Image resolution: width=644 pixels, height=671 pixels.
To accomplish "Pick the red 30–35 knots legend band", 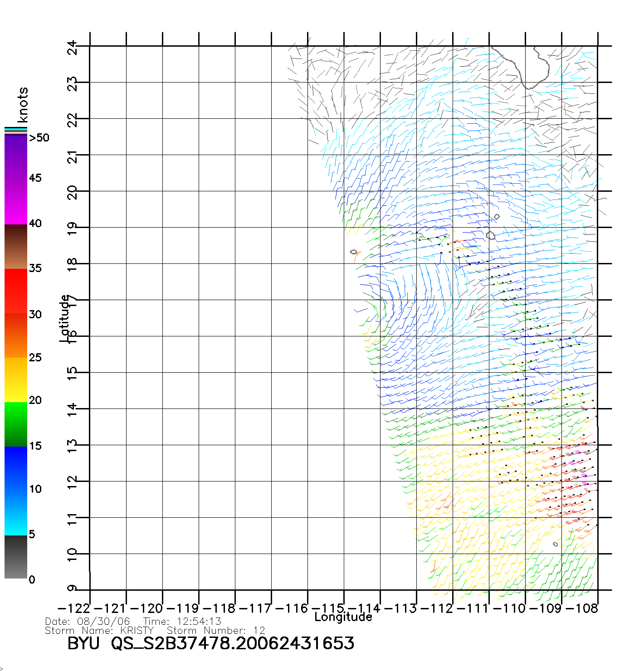I will [15, 291].
